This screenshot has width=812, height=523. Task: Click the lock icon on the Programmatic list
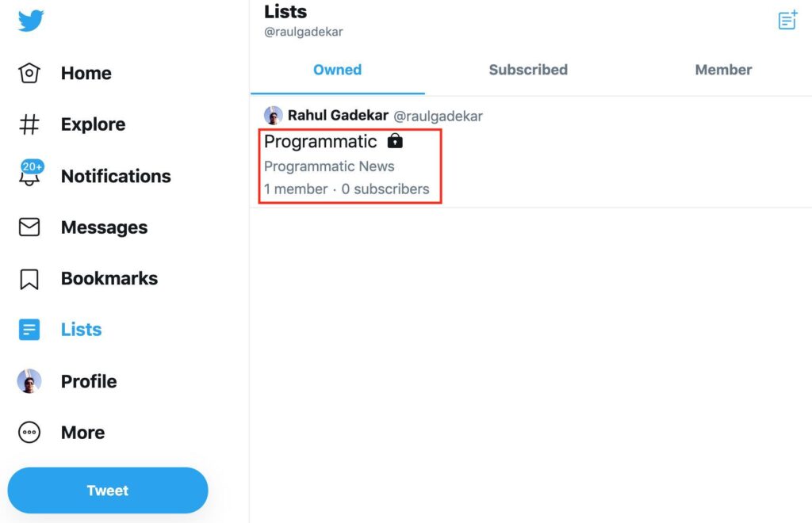(394, 141)
